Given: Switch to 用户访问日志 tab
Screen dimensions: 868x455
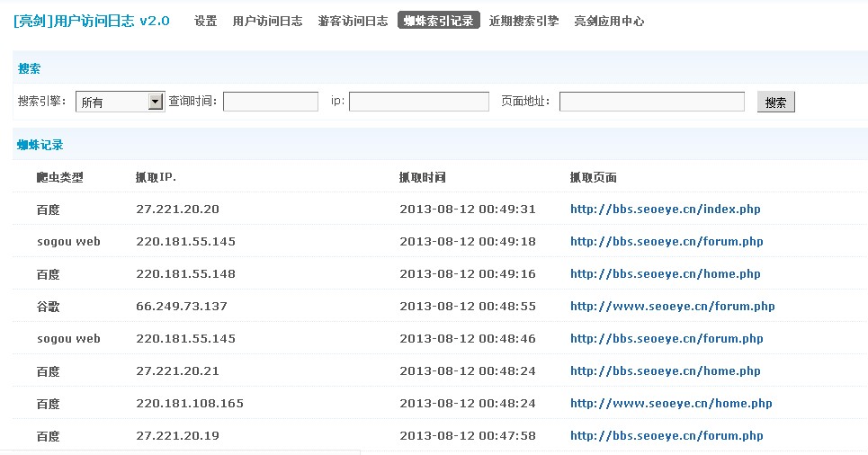Looking at the screenshot, I should pyautogui.click(x=267, y=21).
